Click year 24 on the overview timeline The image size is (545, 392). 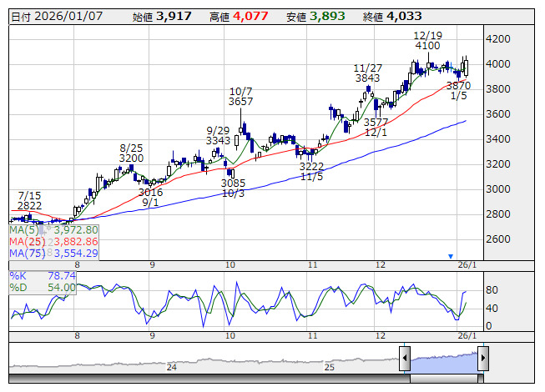click(x=172, y=367)
